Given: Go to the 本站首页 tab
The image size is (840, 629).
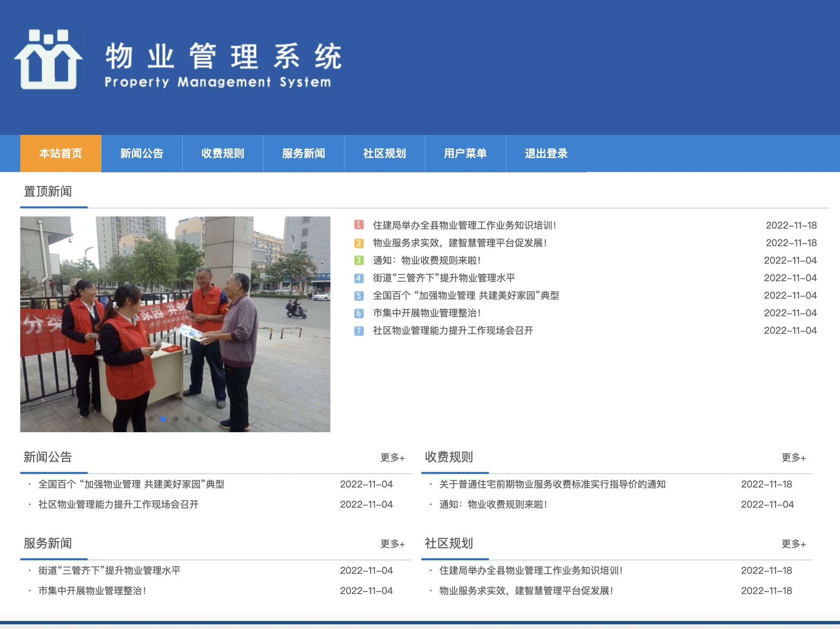Looking at the screenshot, I should click(x=61, y=154).
